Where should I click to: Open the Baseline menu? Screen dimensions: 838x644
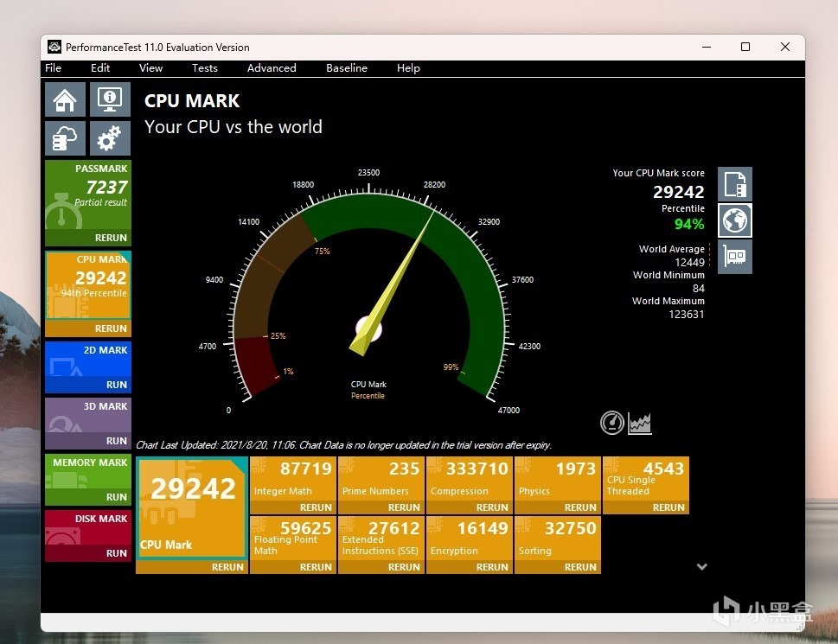tap(347, 67)
